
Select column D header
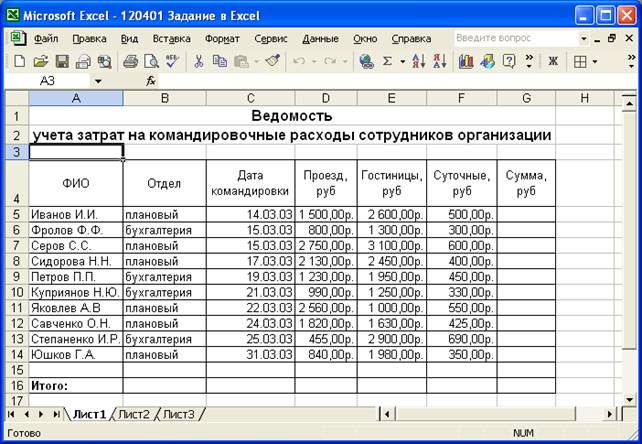coord(326,98)
